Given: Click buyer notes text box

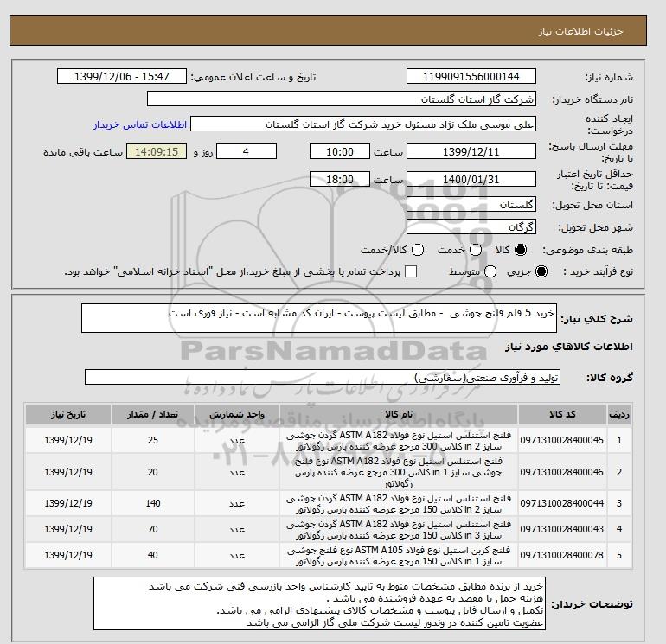Looking at the screenshot, I should 319,603.
